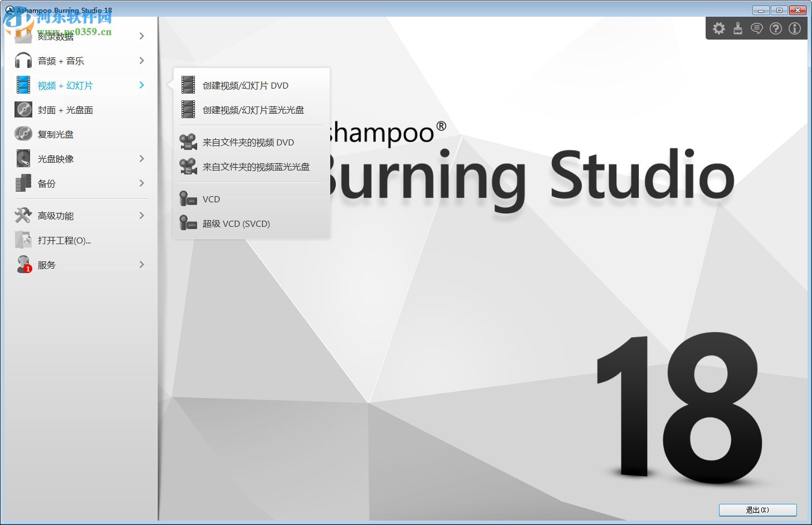
Task: Choose 超级 VCD (SVCD) option
Action: pos(237,223)
